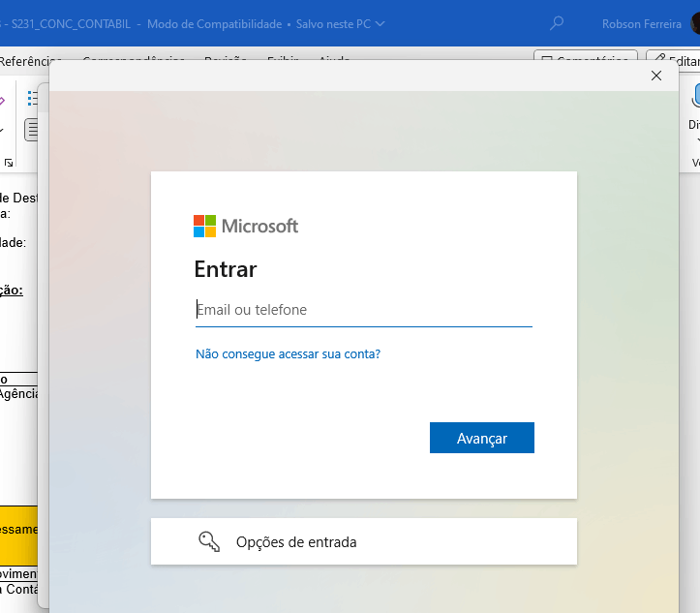Screen dimensions: 700x613
Task: Open the Referências ribbon tab in Word
Action: (x=30, y=60)
